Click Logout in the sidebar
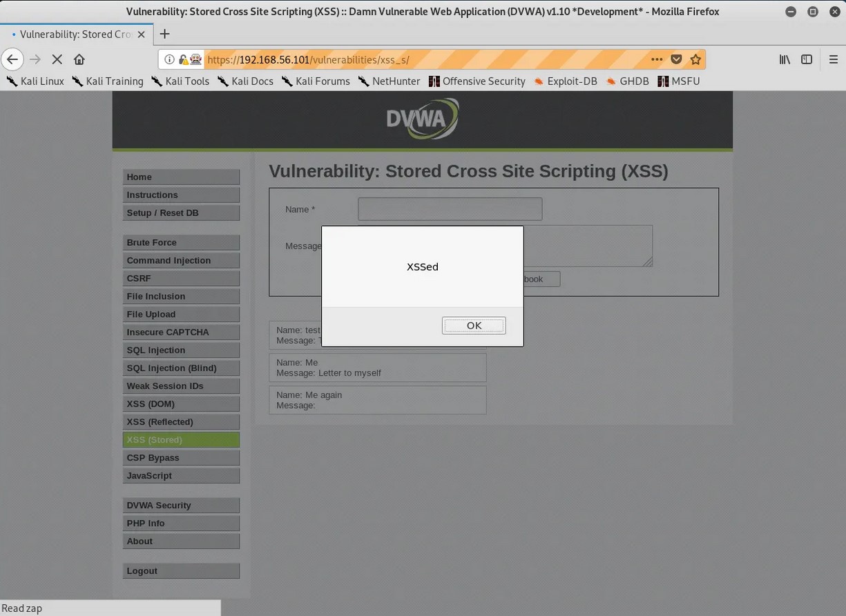 coord(181,571)
